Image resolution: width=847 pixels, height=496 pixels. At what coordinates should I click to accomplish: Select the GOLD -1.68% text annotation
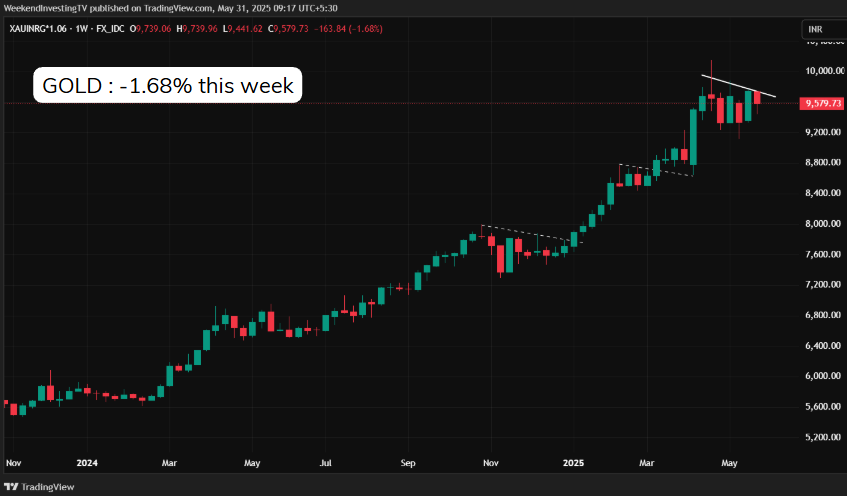point(168,86)
